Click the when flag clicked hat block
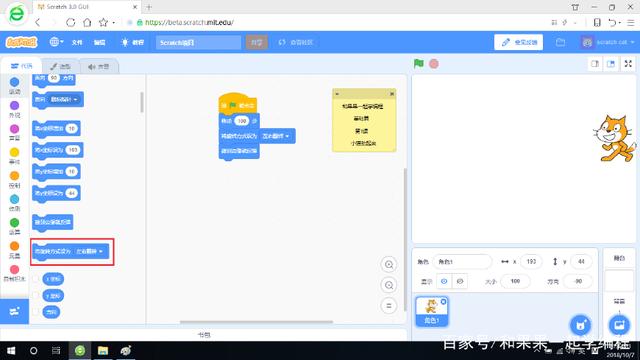Image resolution: width=640 pixels, height=360 pixels. pos(238,103)
